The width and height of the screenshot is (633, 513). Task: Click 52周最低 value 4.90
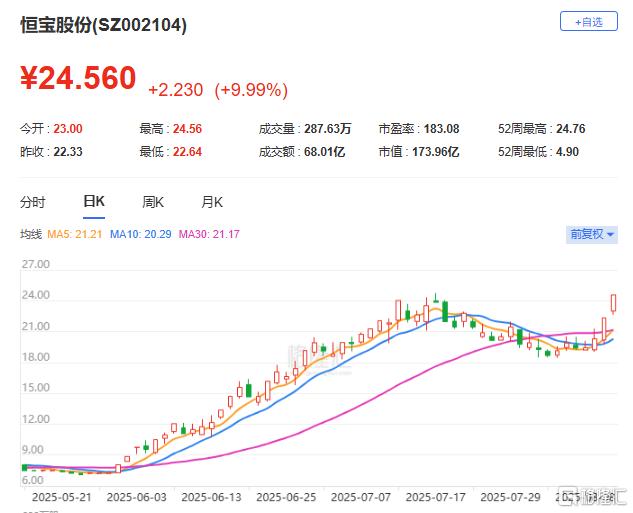pyautogui.click(x=568, y=152)
